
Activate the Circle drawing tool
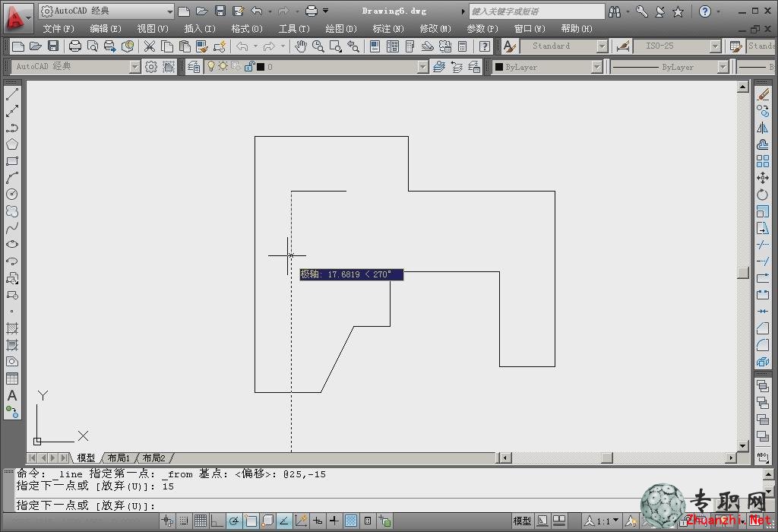[x=12, y=194]
